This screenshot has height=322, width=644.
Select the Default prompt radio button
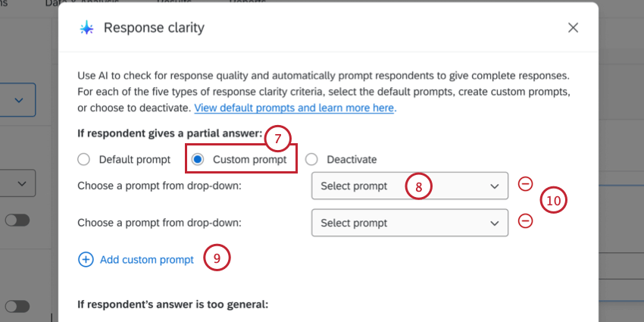pyautogui.click(x=84, y=160)
